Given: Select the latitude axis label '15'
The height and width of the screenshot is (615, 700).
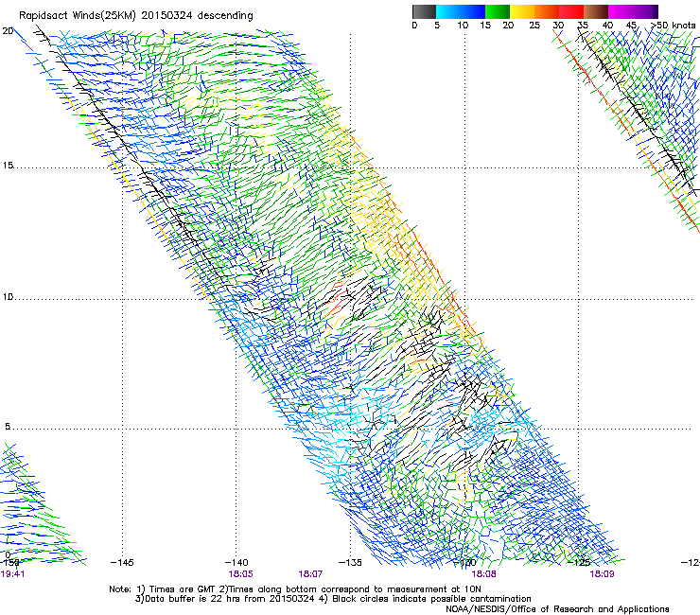Looking at the screenshot, I should coord(8,166).
